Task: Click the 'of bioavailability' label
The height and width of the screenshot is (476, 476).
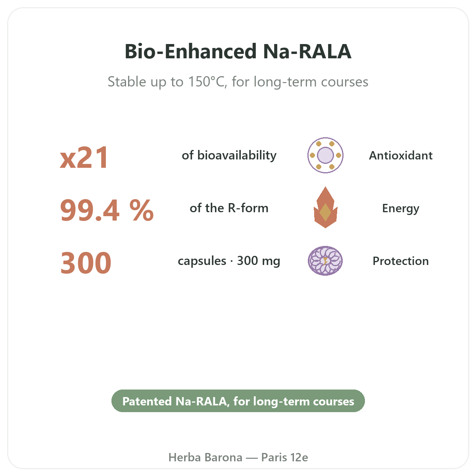Action: [x=229, y=155]
